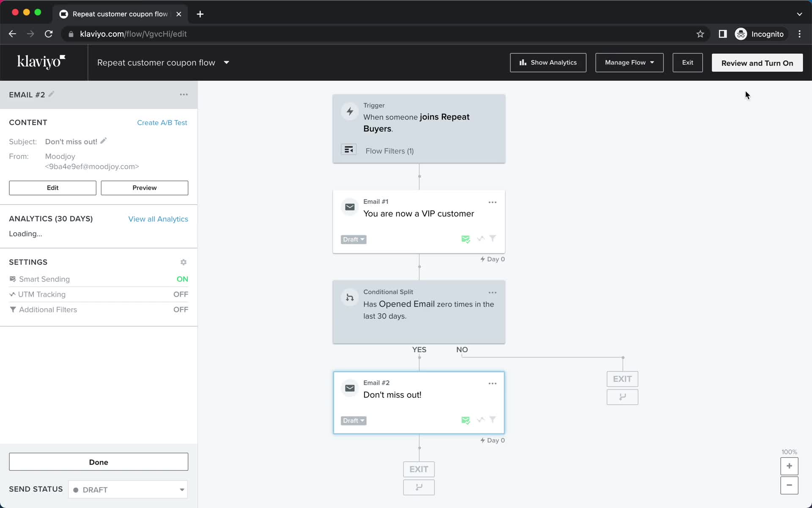Click the Trigger lightning bolt icon
This screenshot has height=508, width=812.
click(x=350, y=111)
